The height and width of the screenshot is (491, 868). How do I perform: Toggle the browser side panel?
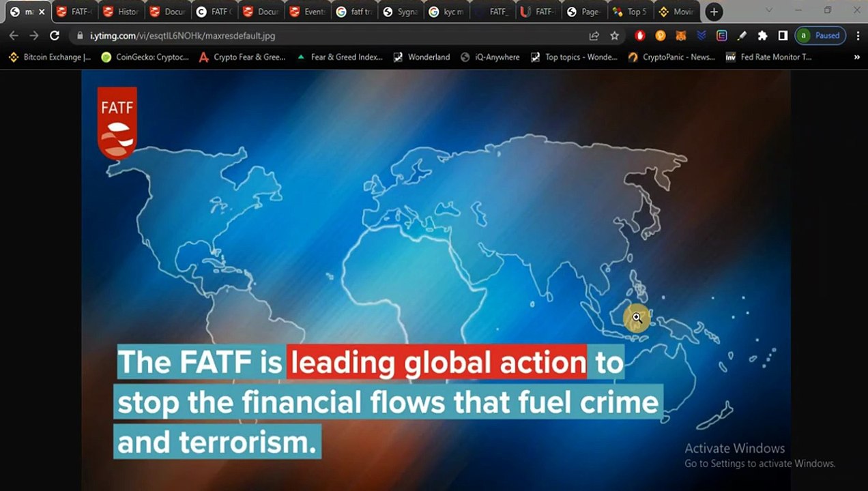pyautogui.click(x=783, y=35)
